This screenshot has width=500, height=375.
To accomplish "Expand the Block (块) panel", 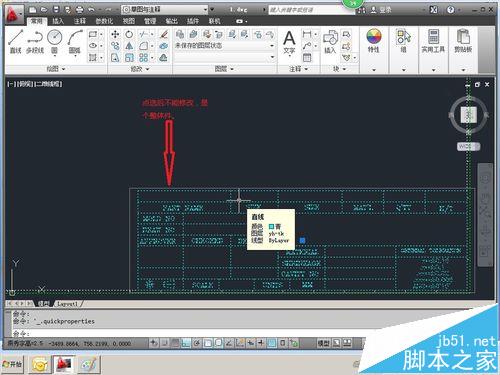I will click(339, 69).
